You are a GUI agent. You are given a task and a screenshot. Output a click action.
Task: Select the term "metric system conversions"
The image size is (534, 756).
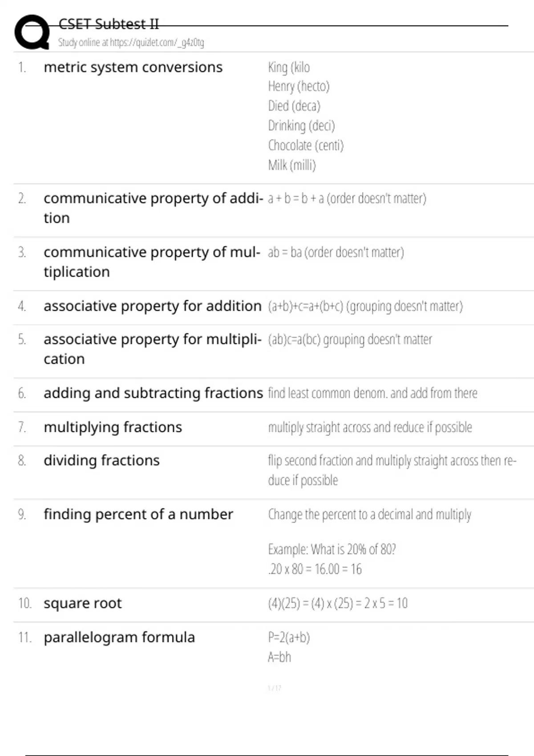pyautogui.click(x=133, y=67)
